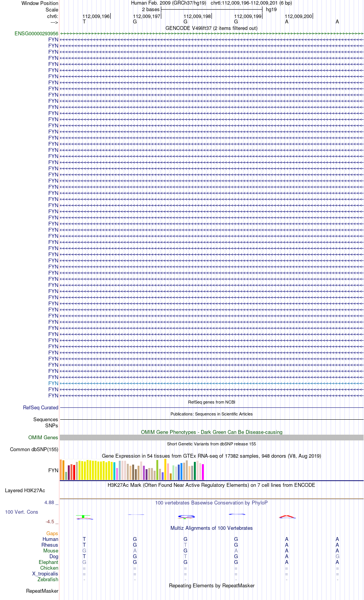Click the faint T in Dog row

click(x=185, y=557)
